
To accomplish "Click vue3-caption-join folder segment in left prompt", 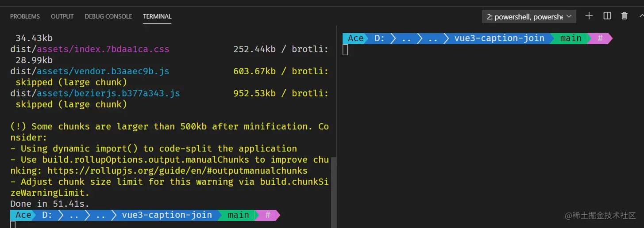I will pos(166,215).
